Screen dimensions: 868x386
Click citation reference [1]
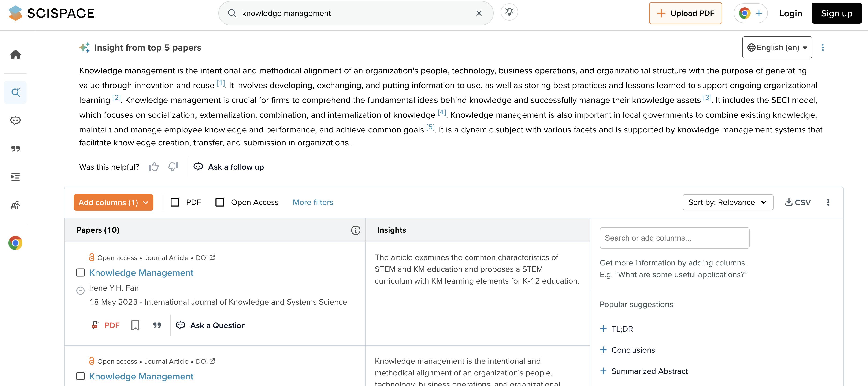pos(221,83)
